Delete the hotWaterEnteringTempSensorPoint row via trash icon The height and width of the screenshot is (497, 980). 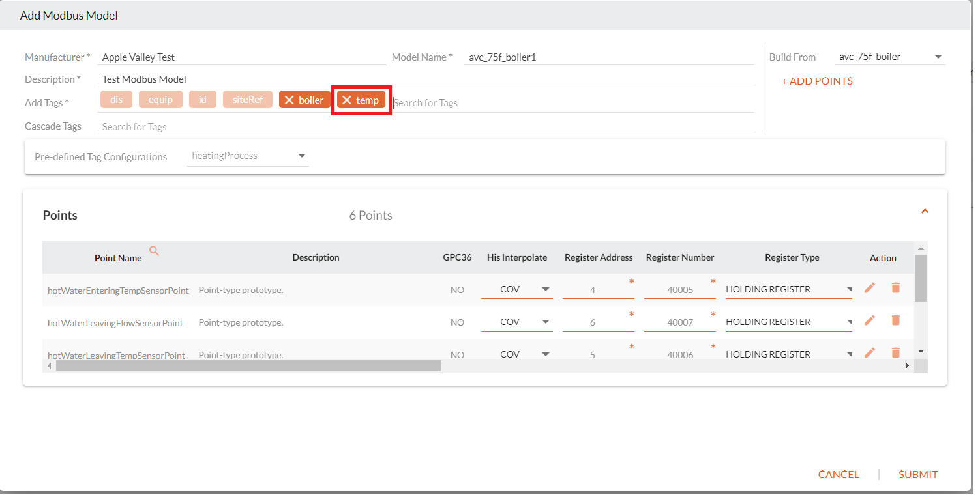tap(895, 287)
